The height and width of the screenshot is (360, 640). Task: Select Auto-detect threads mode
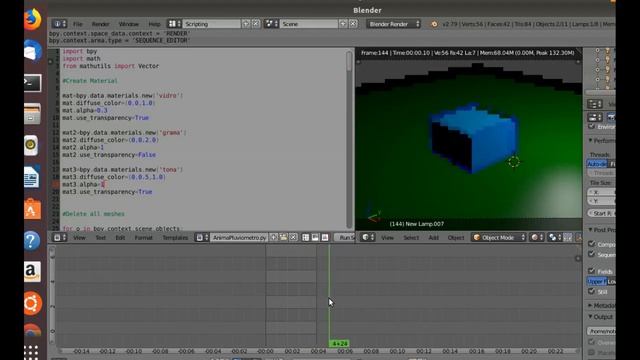597,164
